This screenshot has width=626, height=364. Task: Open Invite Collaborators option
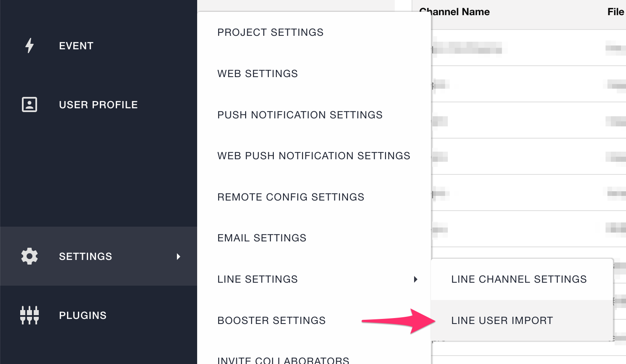[x=283, y=360]
